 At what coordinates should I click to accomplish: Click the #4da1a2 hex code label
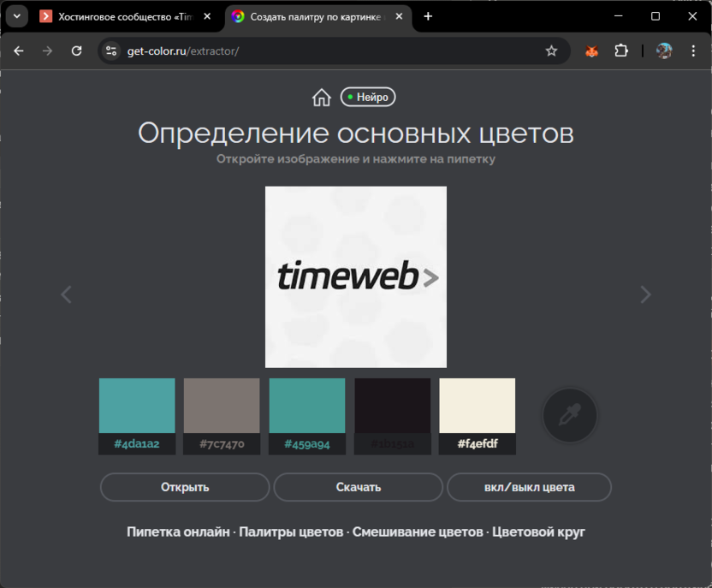(137, 443)
